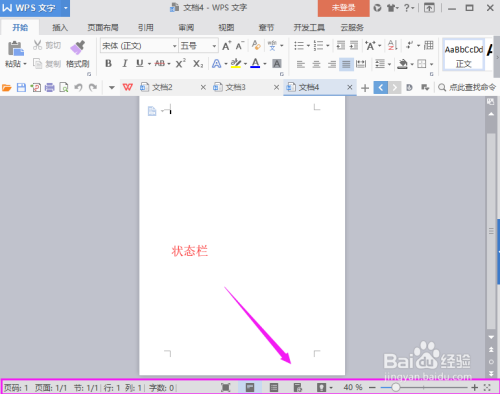Image resolution: width=500 pixels, height=394 pixels.
Task: Click the Paste icon
Action: (15, 48)
